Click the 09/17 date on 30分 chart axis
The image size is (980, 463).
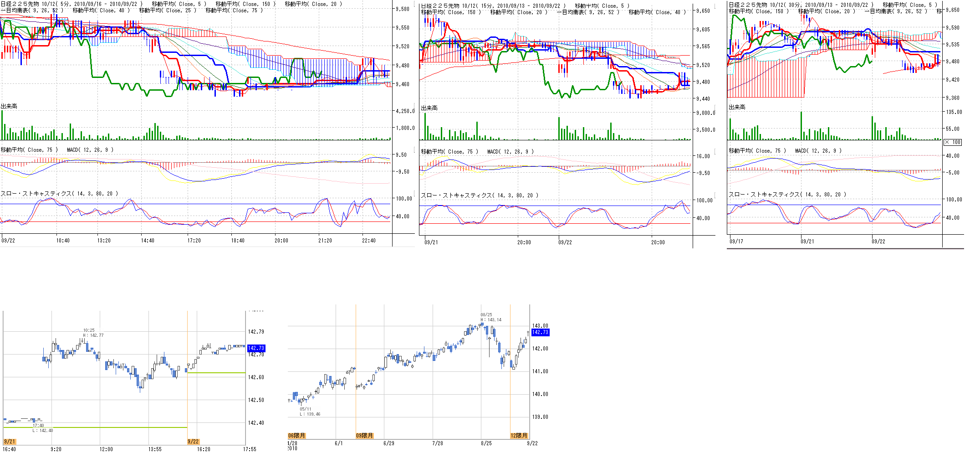click(x=736, y=242)
